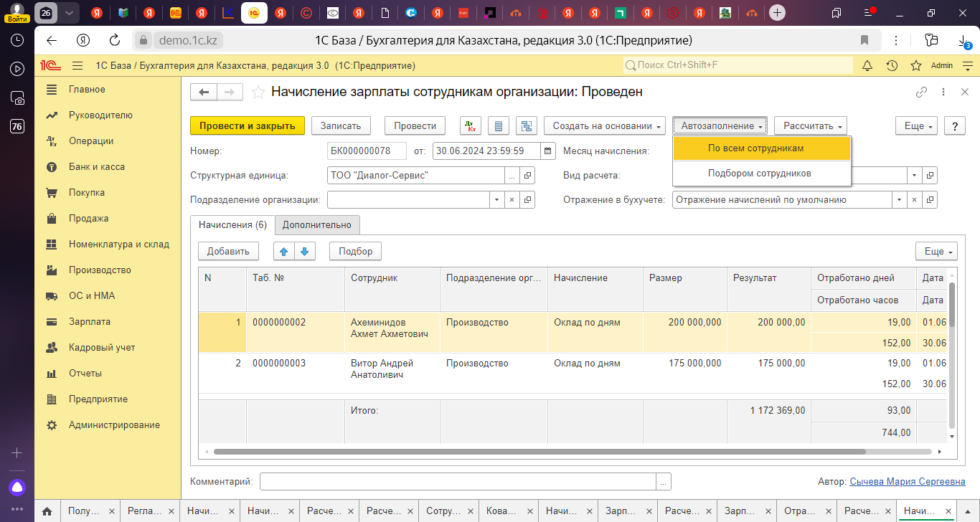Open the calendar picker for document date
This screenshot has height=522, width=980.
[548, 151]
